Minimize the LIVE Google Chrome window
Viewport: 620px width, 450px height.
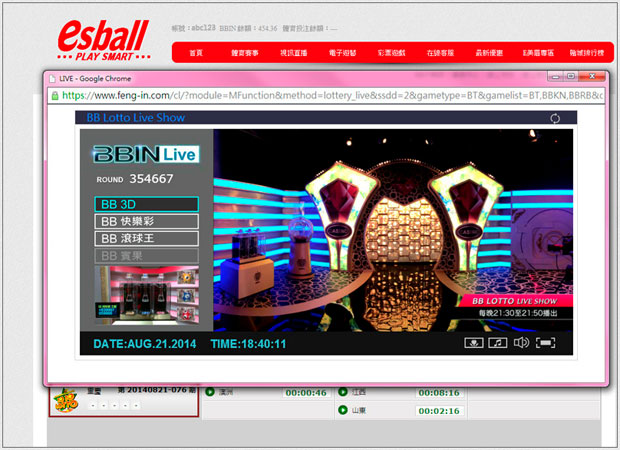[x=555, y=76]
